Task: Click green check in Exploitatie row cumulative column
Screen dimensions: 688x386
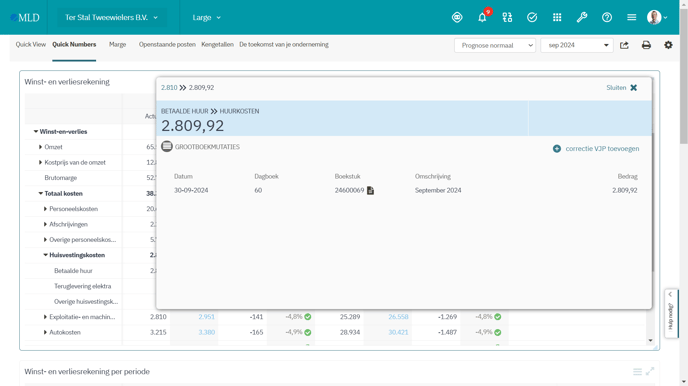Action: (498, 317)
